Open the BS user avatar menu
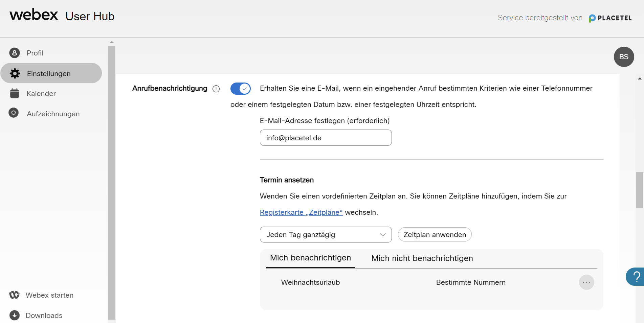The image size is (644, 323). 623,57
